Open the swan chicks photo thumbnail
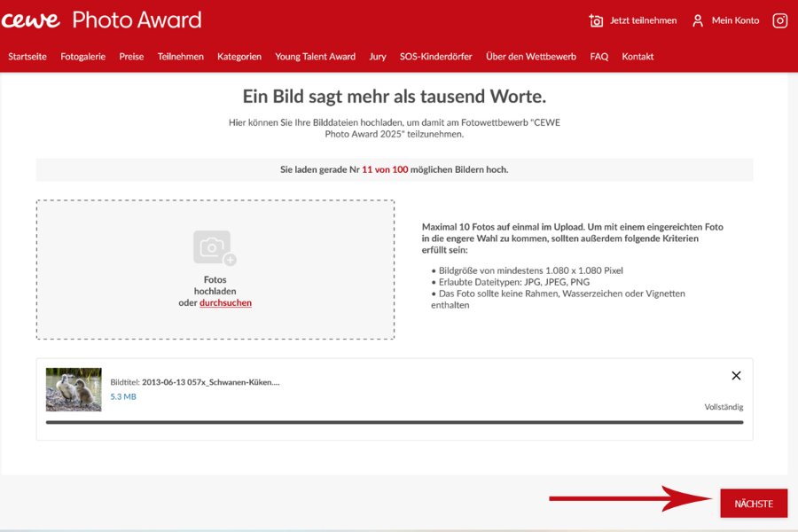The image size is (798, 532). 74,389
